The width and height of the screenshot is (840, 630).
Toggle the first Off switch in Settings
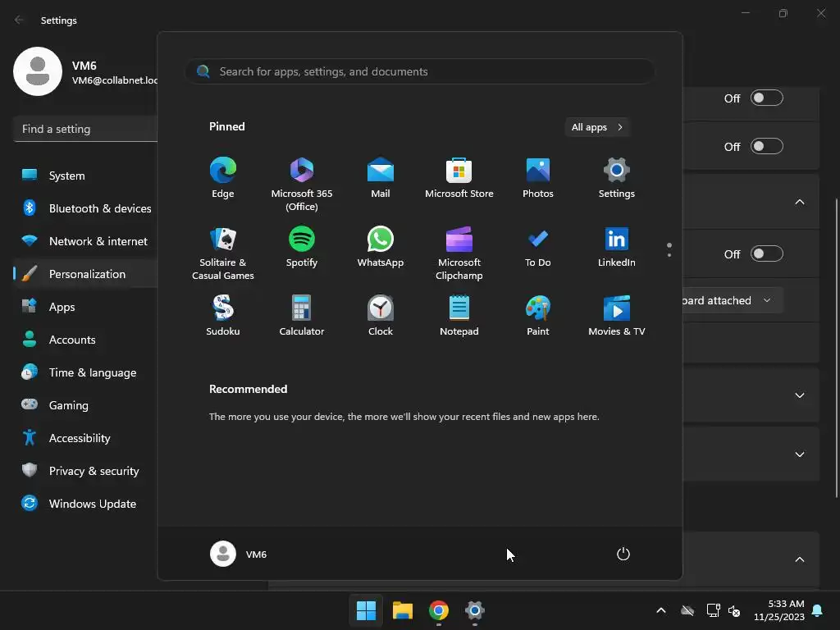[x=767, y=98]
